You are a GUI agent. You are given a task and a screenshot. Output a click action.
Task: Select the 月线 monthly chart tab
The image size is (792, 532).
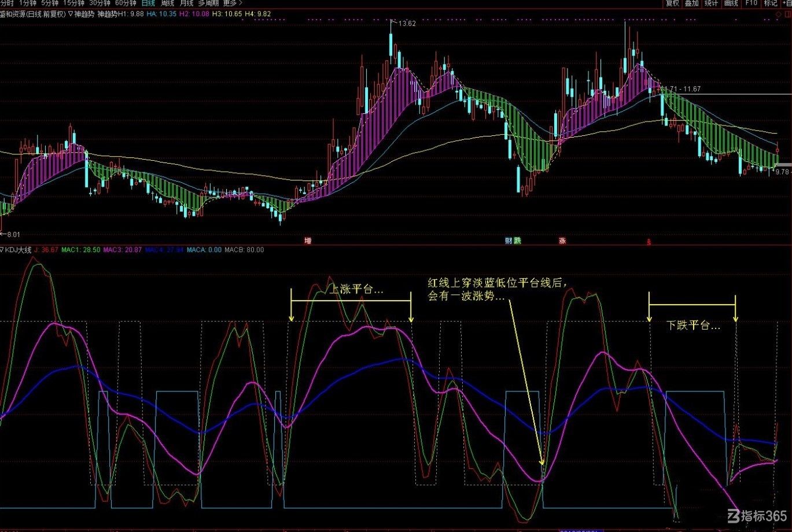(x=186, y=3)
